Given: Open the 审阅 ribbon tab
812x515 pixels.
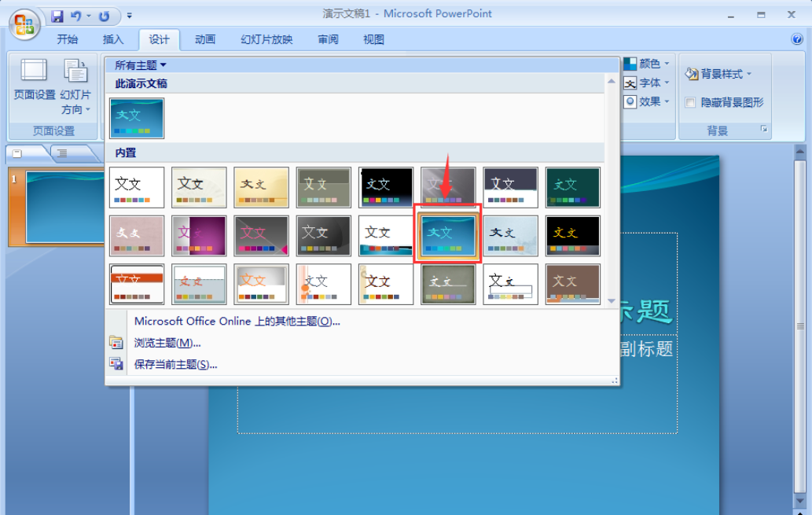Looking at the screenshot, I should [x=328, y=39].
